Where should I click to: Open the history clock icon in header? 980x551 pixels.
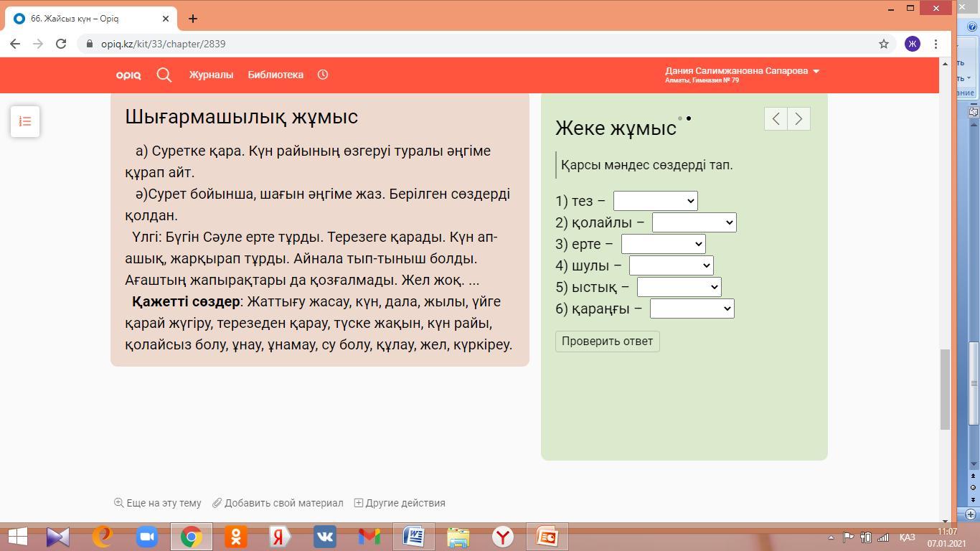coord(323,75)
